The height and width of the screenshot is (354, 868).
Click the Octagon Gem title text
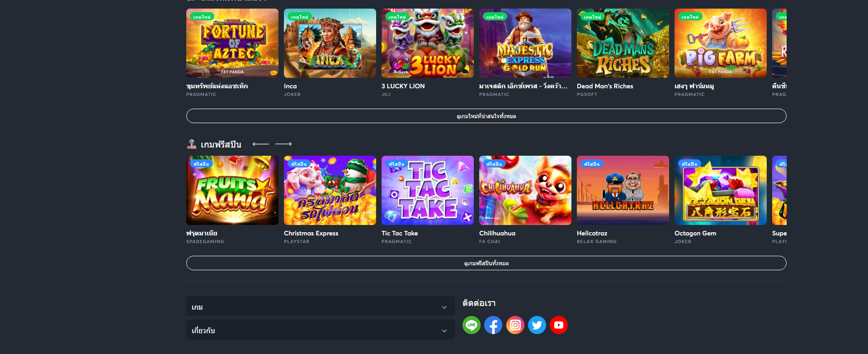(695, 233)
